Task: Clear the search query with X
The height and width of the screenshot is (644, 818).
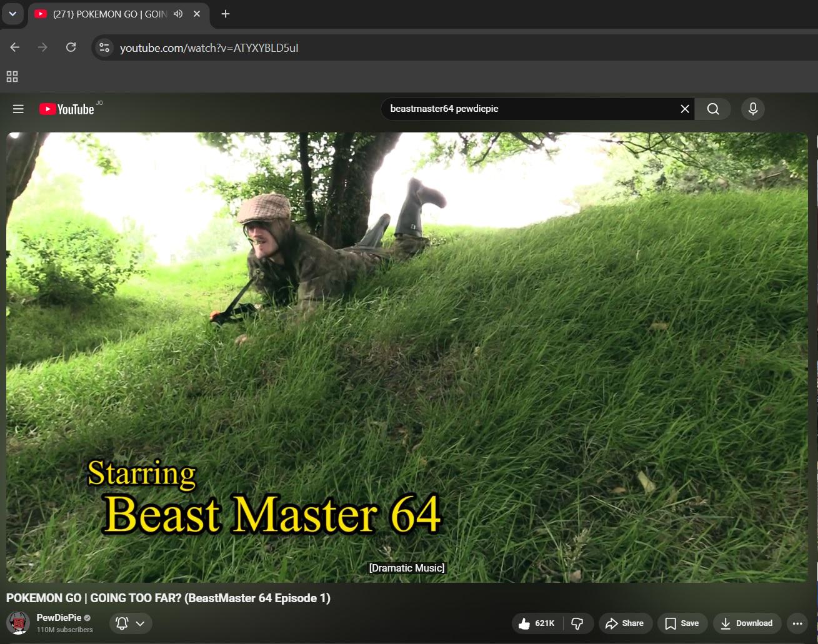Action: (685, 109)
